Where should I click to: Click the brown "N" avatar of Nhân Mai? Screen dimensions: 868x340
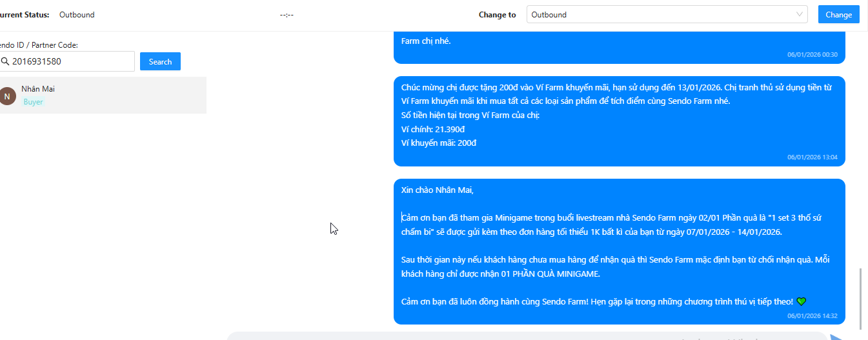7,96
